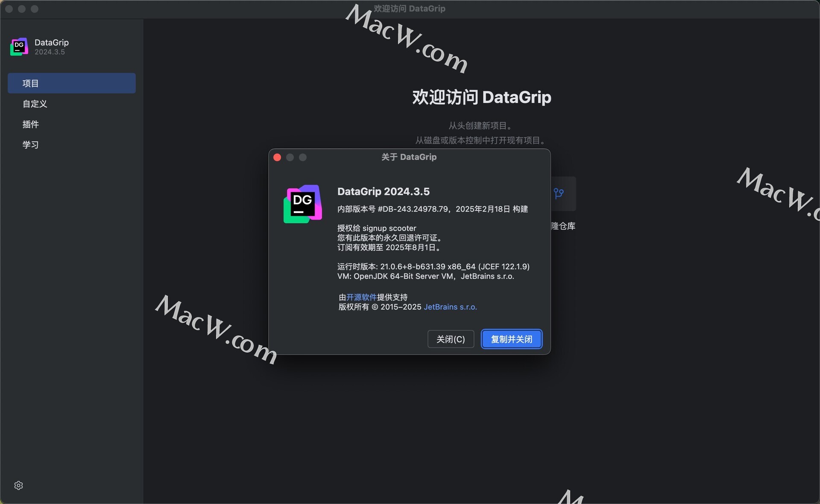
Task: Open the settings gear in the sidebar
Action: [18, 485]
